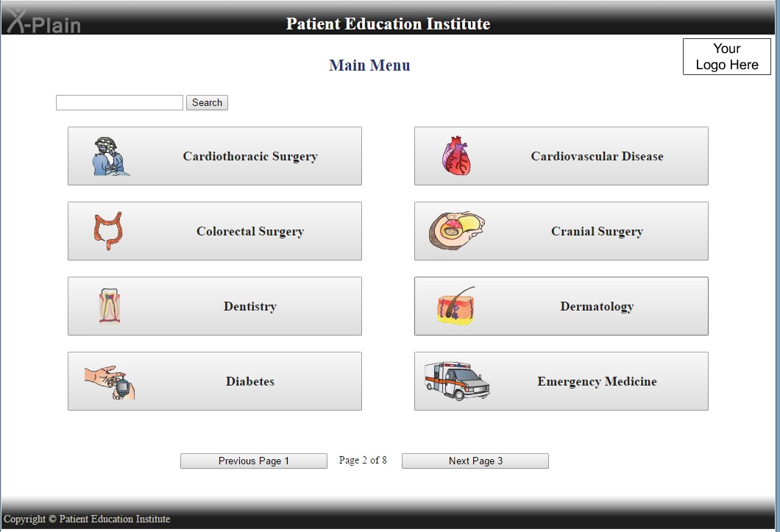Select the Colorectal Surgery text label

pyautogui.click(x=250, y=232)
